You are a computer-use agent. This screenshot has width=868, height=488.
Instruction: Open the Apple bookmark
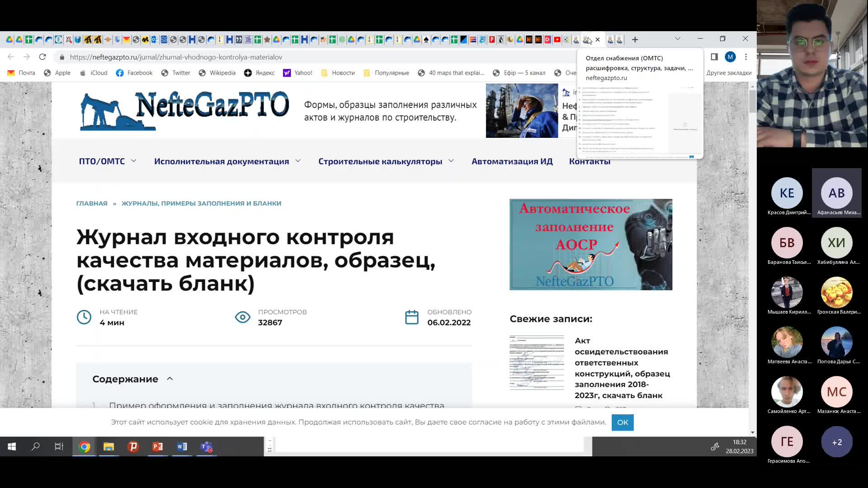pos(57,73)
